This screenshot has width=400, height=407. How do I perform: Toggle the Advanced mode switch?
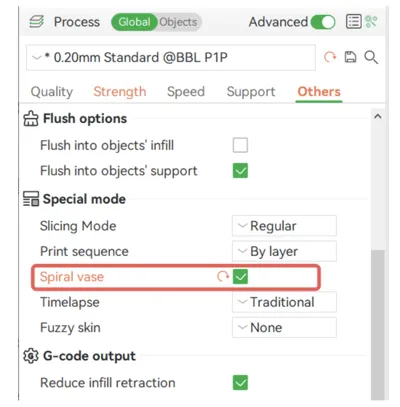(323, 22)
